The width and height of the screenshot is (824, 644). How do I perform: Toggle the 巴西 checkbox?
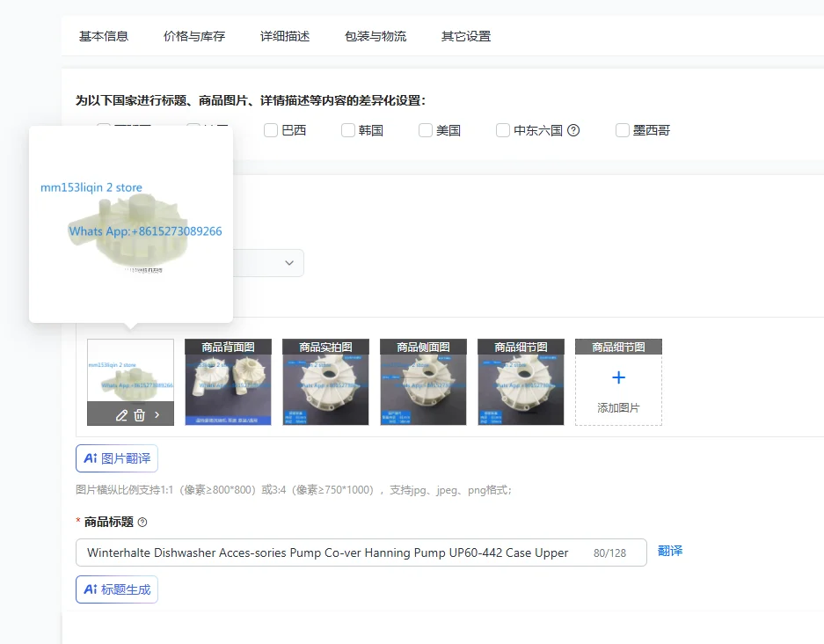coord(271,130)
